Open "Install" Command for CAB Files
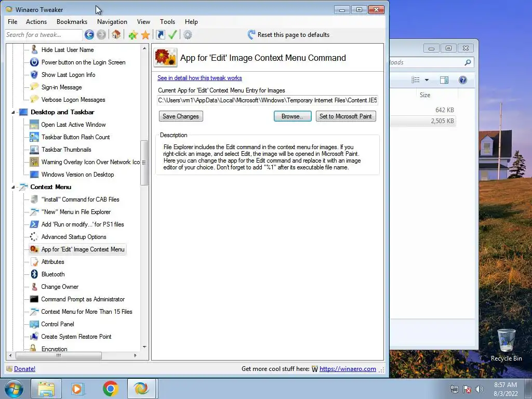Screen dimensions: 532x399 click(81, 199)
